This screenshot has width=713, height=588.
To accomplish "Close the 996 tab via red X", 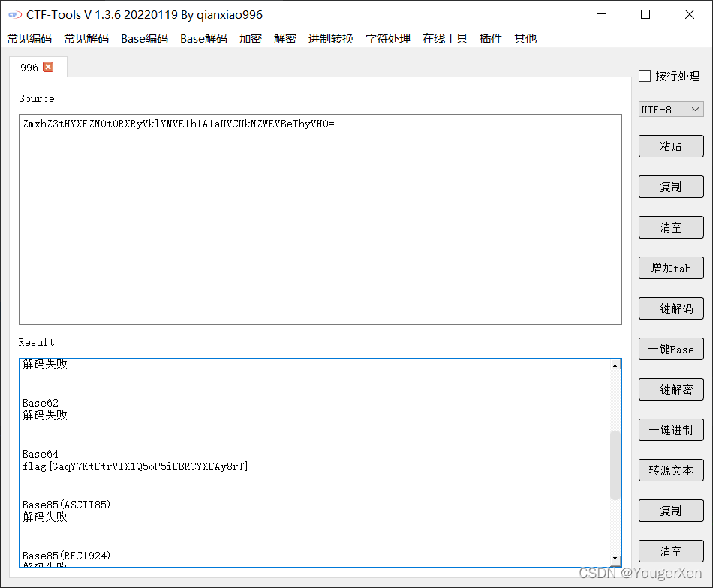I will click(48, 67).
